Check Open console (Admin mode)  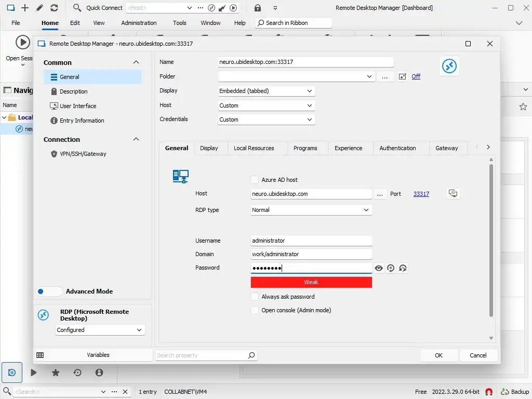pyautogui.click(x=255, y=310)
